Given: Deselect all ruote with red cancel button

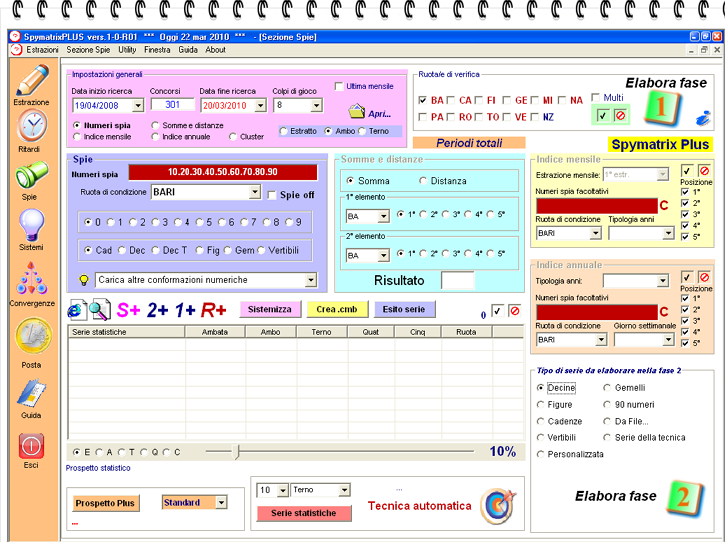Looking at the screenshot, I should 620,115.
